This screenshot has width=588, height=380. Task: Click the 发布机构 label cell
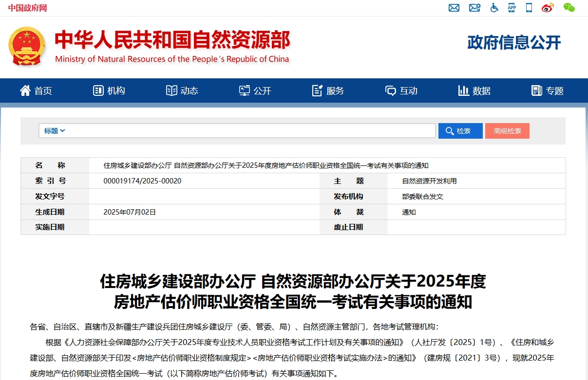click(354, 197)
